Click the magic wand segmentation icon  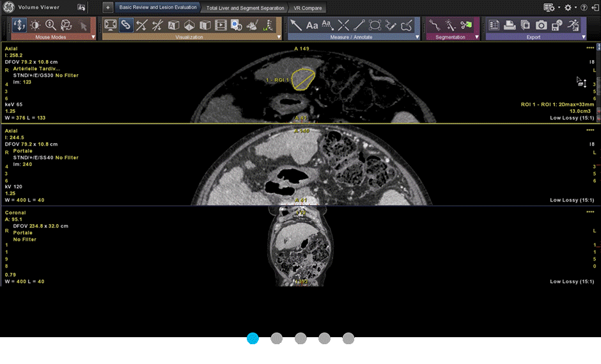click(450, 26)
